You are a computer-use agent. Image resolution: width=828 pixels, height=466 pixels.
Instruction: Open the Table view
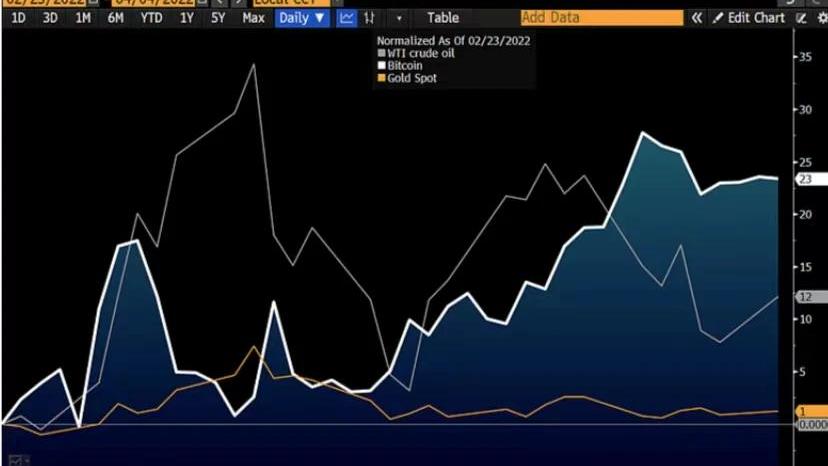click(443, 18)
